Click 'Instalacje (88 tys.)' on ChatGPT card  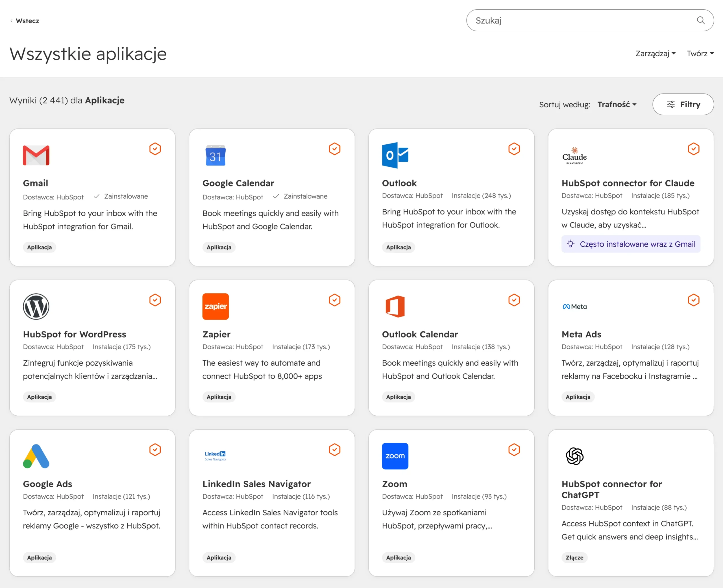659,507
